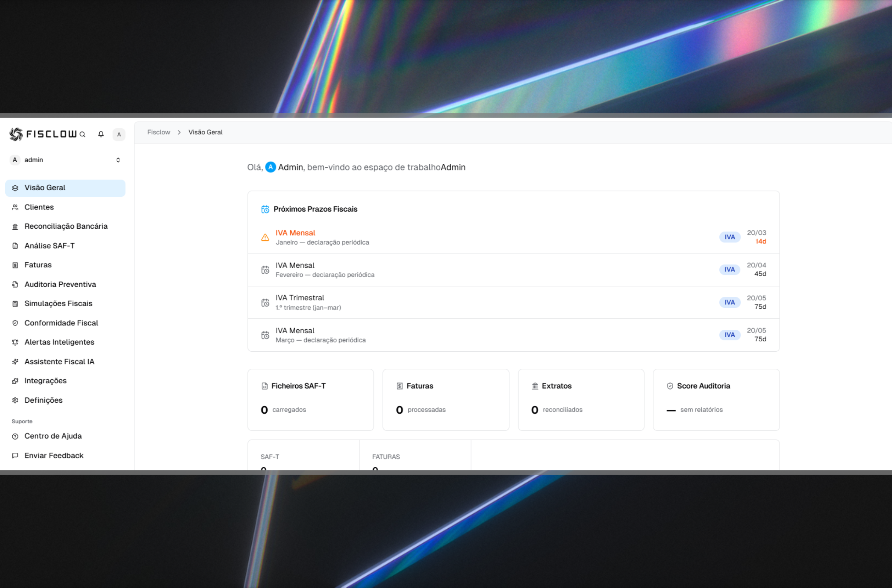Click the warning triangle icon on IVA Mensal
The image size is (892, 588).
point(265,238)
